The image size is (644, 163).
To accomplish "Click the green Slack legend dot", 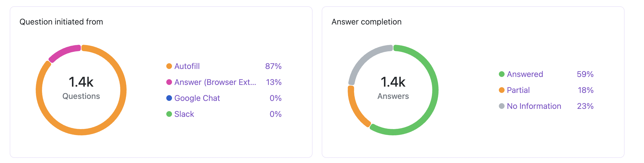I will (169, 114).
